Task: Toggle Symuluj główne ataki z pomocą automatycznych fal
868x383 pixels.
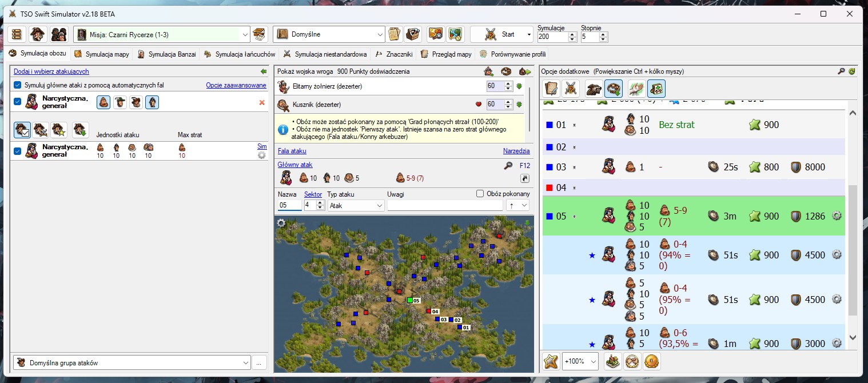Action: pos(17,85)
